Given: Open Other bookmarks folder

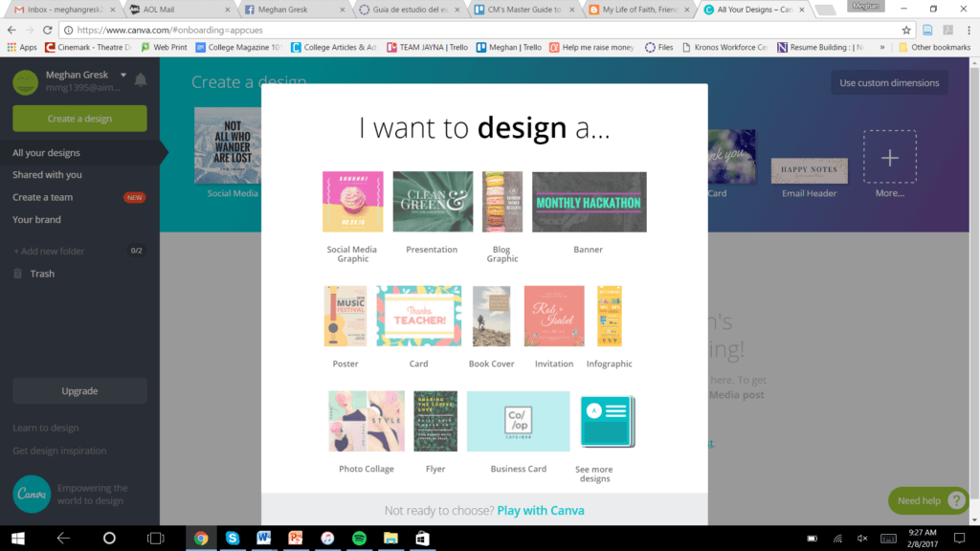Looking at the screenshot, I should tap(934, 48).
